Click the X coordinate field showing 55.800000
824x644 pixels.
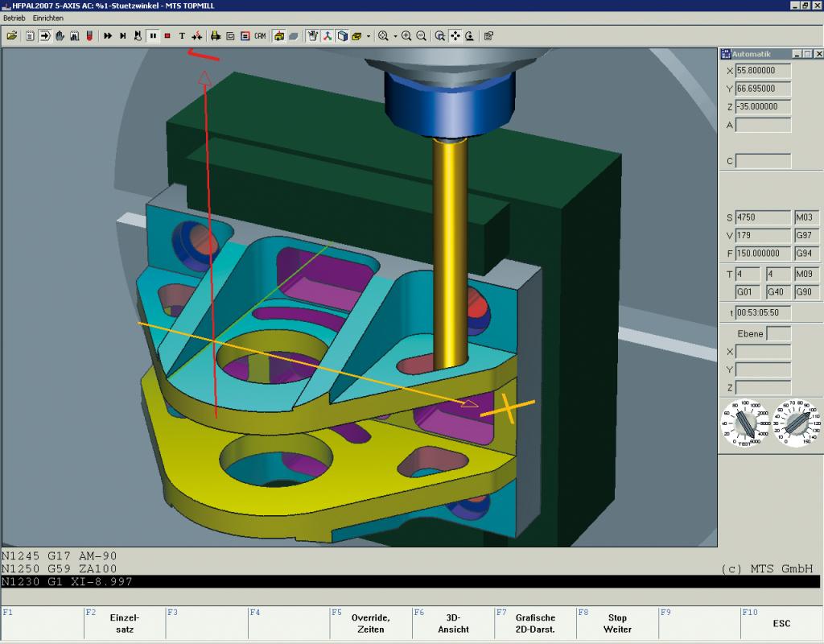763,71
